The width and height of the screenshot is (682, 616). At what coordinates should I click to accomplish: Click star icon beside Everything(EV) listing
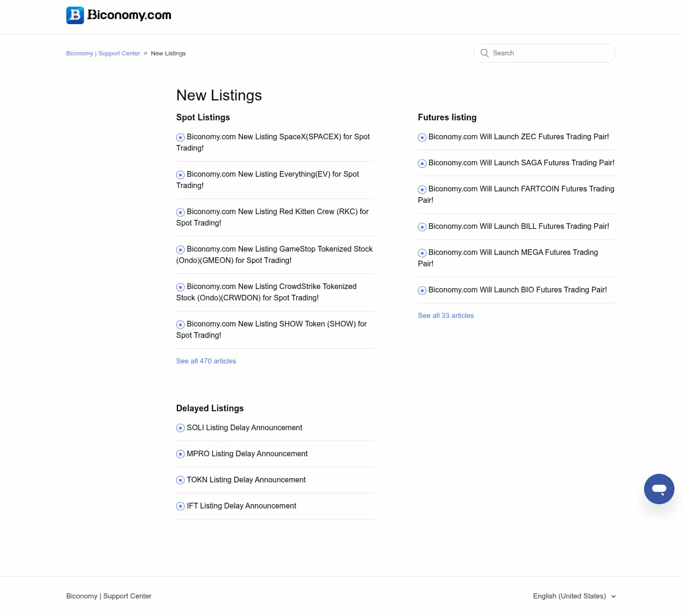(180, 175)
